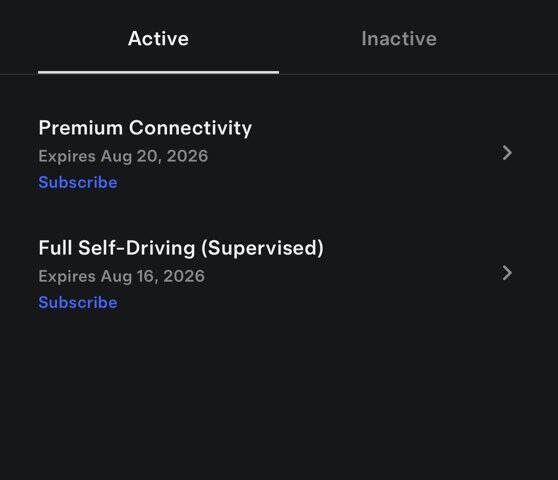Image resolution: width=558 pixels, height=480 pixels.
Task: Open the Premium Connectivity title
Action: coord(145,128)
